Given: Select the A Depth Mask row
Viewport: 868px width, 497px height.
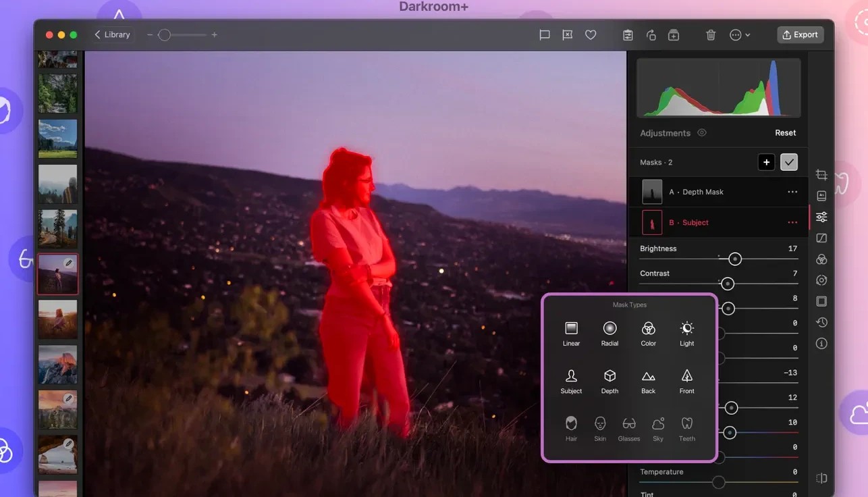Looking at the screenshot, I should click(719, 192).
